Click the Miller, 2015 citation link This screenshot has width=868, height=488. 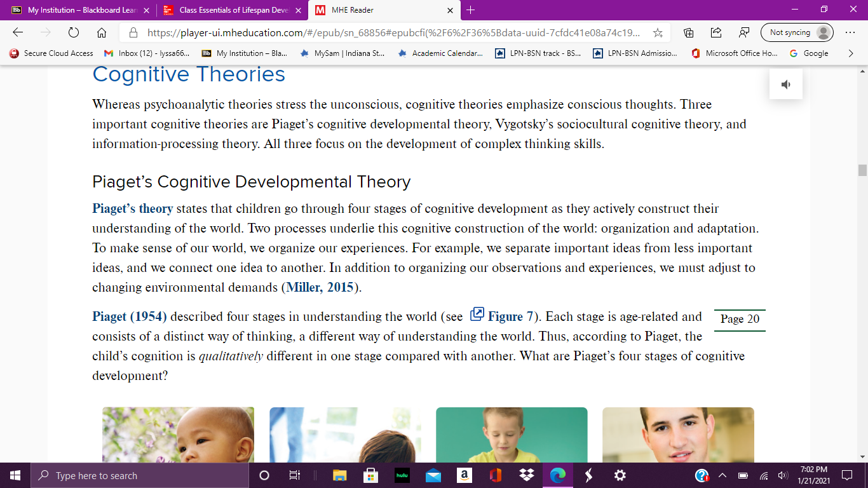click(320, 287)
